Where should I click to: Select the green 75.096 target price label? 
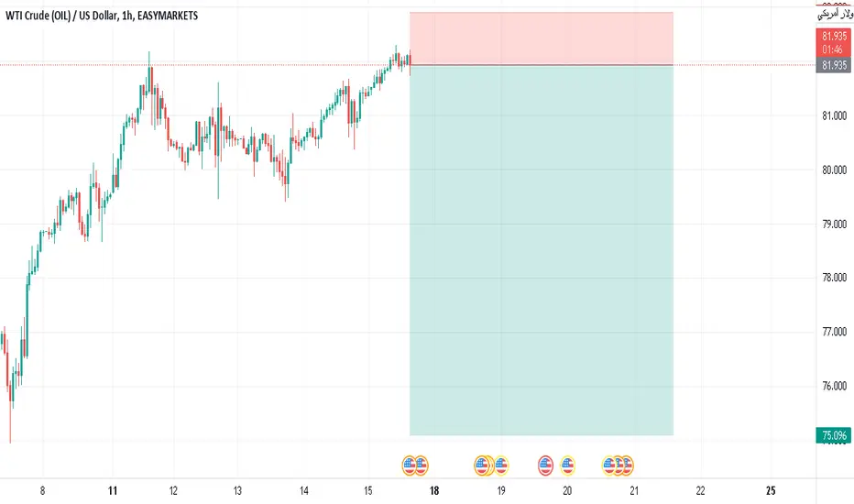pyautogui.click(x=833, y=435)
